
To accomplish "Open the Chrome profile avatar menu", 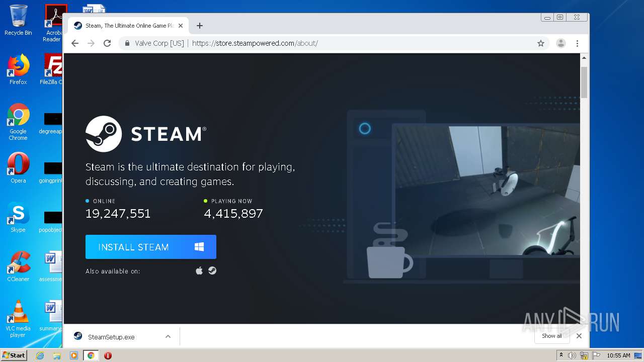I will [x=561, y=43].
